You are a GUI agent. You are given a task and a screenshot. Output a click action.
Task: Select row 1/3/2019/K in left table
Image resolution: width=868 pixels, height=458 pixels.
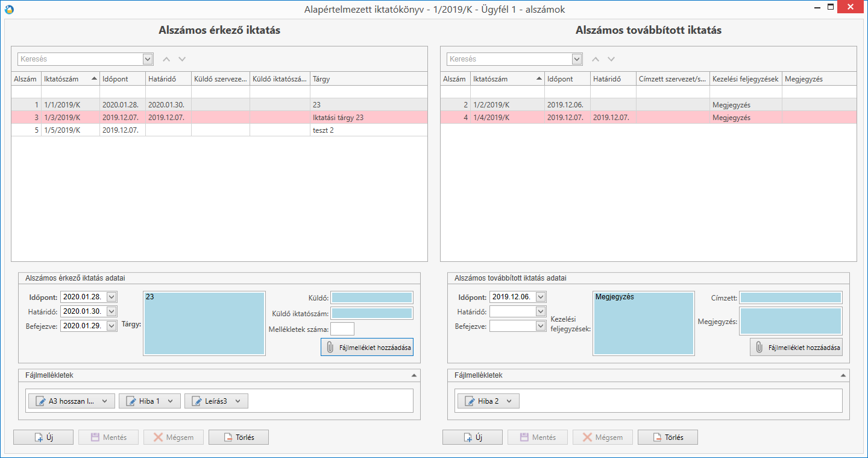pyautogui.click(x=219, y=118)
